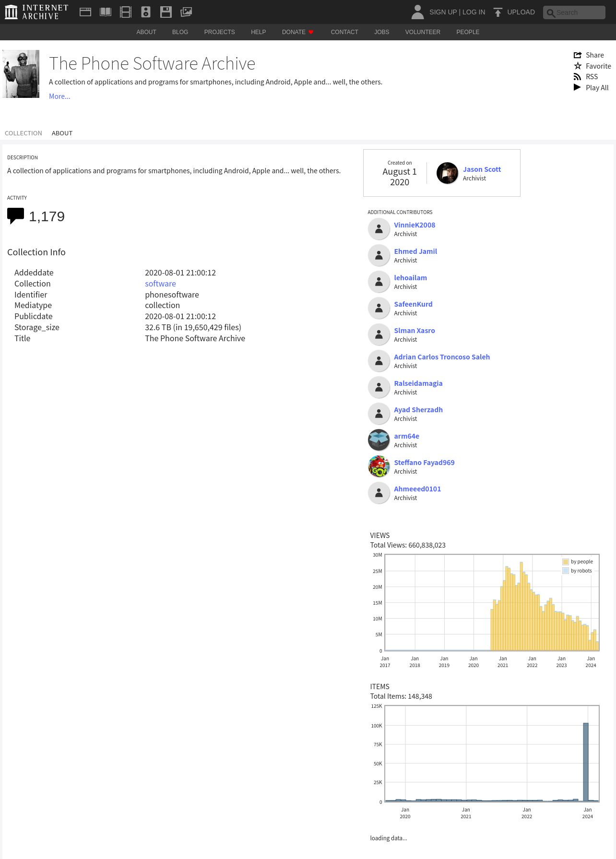Open the BLOG menu item

point(180,32)
